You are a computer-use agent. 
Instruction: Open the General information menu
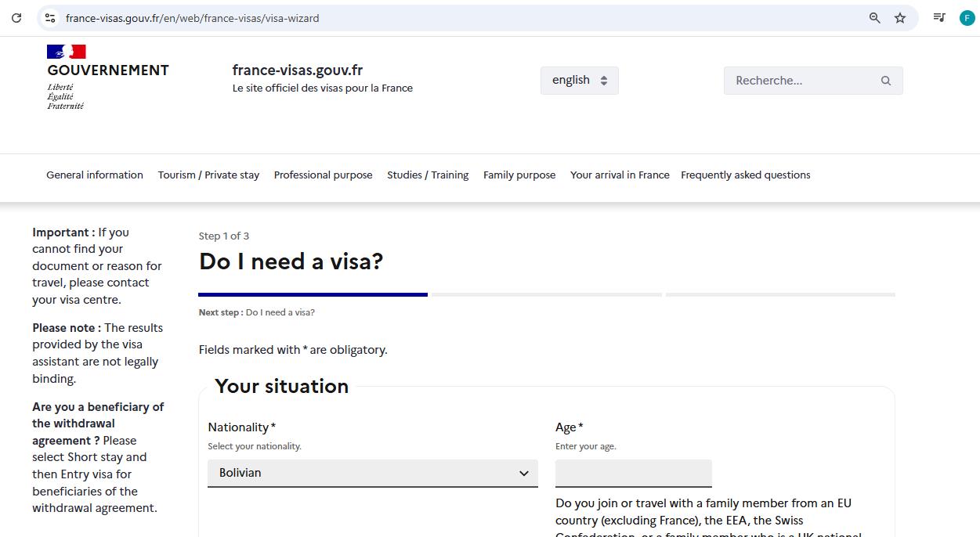click(94, 175)
